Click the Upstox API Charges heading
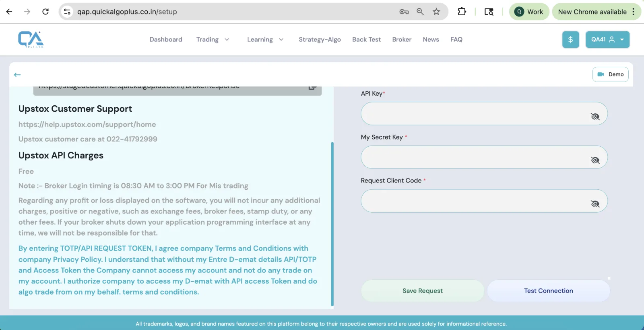This screenshot has height=330, width=644. 61,156
